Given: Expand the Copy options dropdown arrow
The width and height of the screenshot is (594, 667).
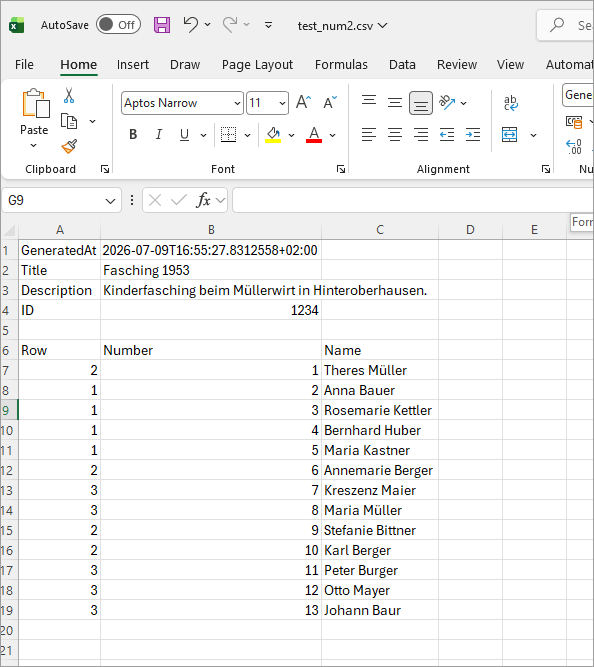Looking at the screenshot, I should pos(92,122).
